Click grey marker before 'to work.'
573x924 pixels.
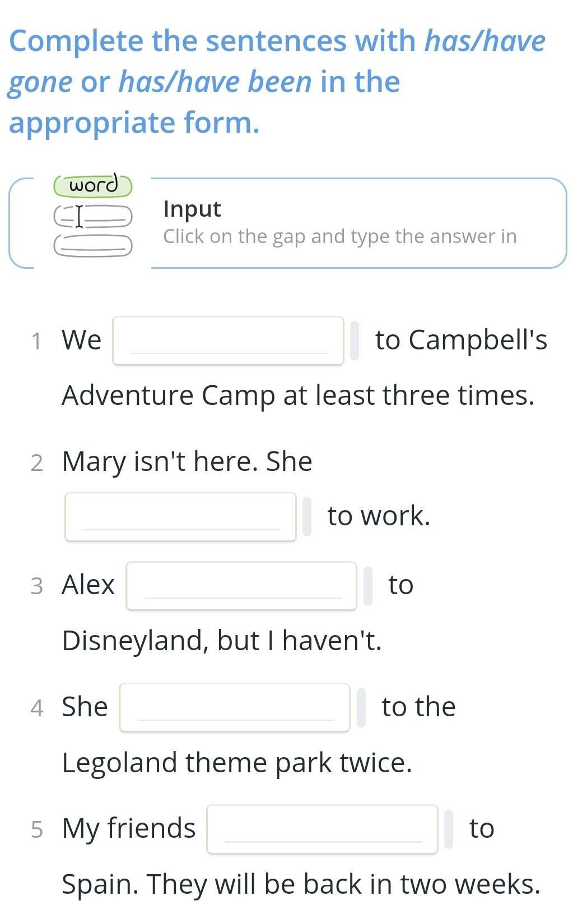(x=307, y=516)
